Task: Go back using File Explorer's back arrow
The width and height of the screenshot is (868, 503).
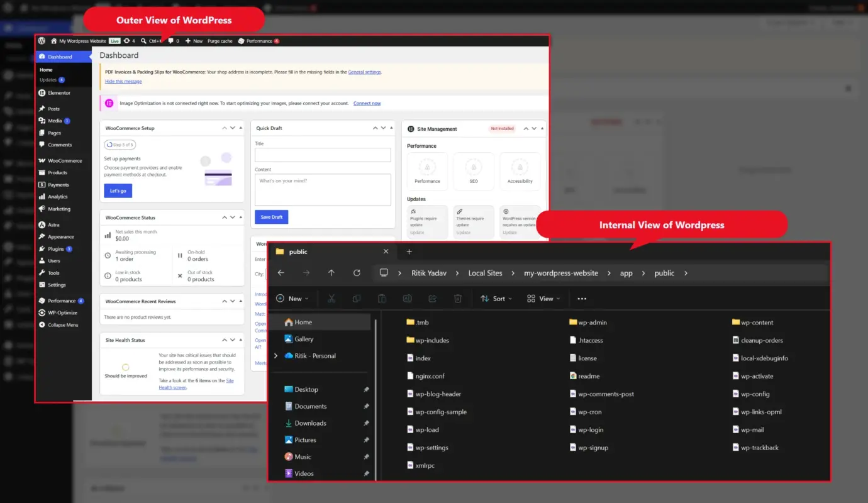Action: click(281, 273)
